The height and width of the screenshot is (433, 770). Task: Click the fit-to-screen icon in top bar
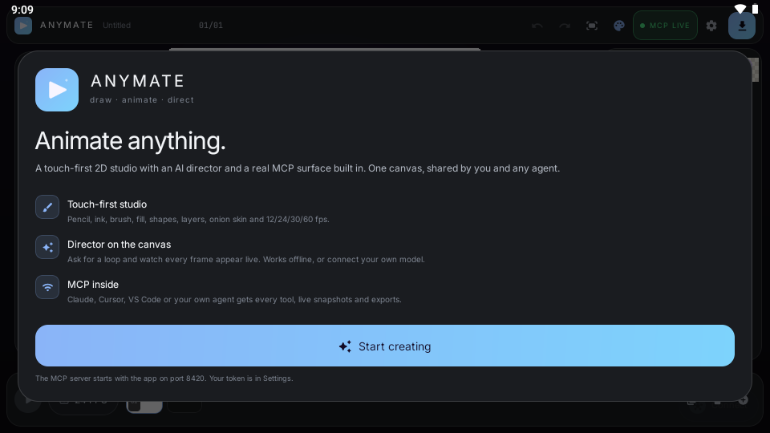(592, 26)
